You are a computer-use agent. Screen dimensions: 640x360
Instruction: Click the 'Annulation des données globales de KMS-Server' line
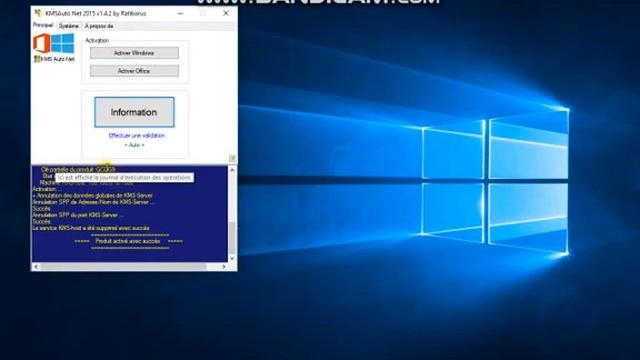93,196
